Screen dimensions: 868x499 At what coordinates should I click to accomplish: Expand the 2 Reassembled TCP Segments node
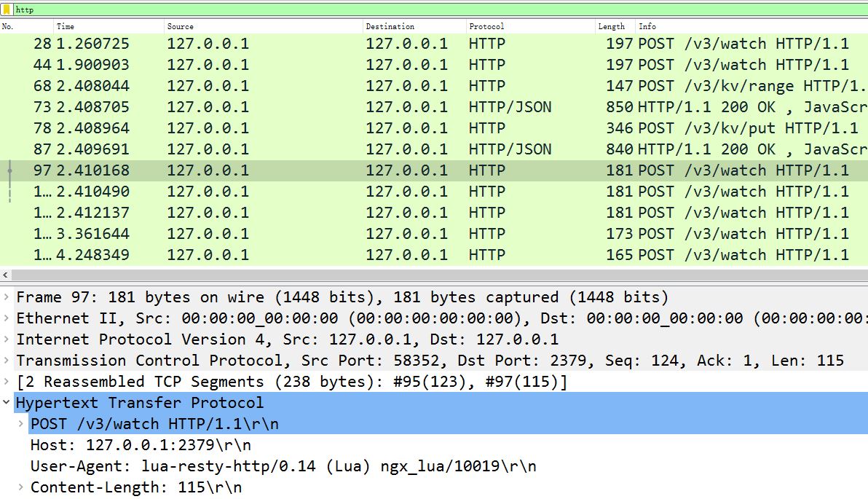pyautogui.click(x=7, y=382)
